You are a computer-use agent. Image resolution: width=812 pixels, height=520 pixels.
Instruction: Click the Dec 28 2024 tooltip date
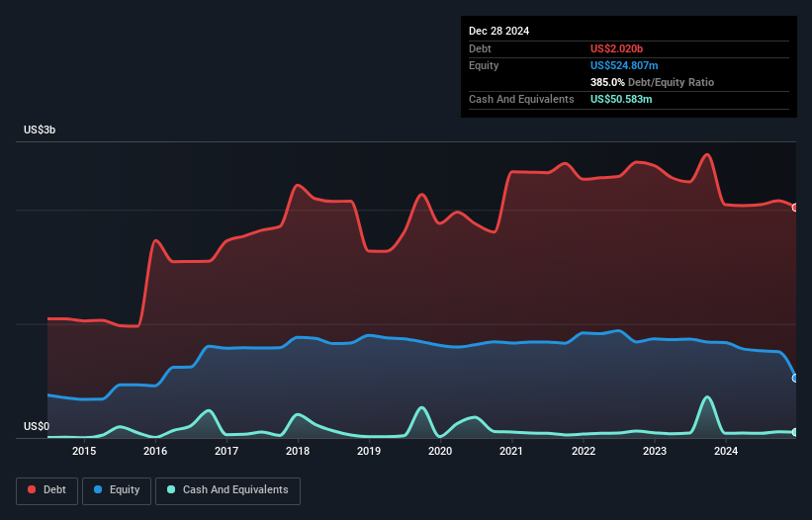[x=498, y=31]
